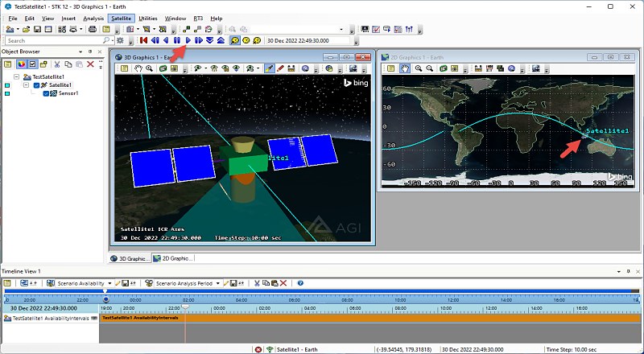Click Zoom In in 2D Graphics toolbar
644x354 pixels.
[x=418, y=68]
